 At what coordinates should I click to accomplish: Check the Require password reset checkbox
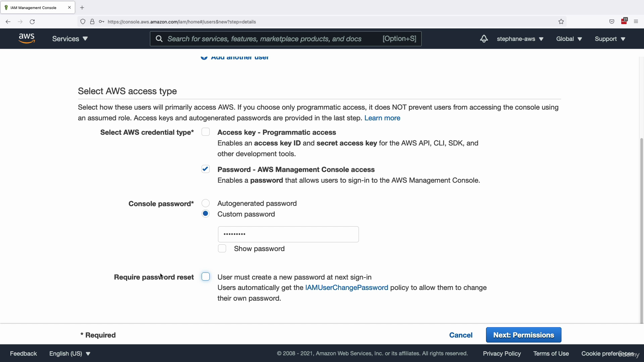pos(206,277)
